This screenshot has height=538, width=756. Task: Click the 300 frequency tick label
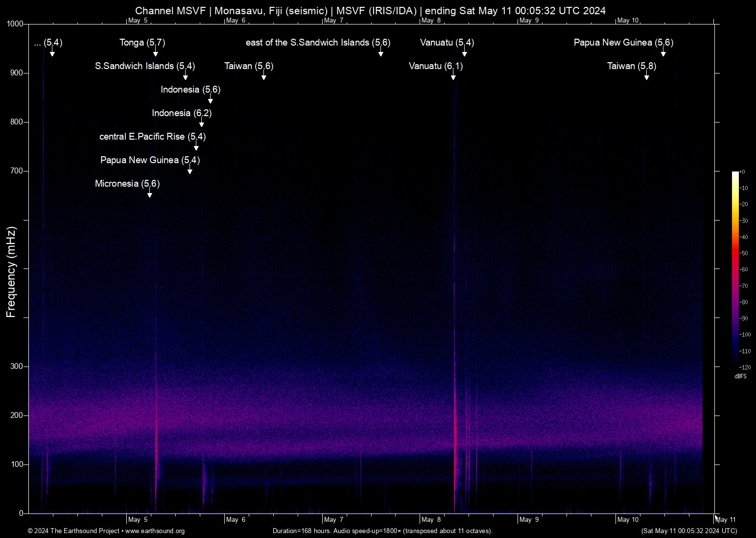pyautogui.click(x=17, y=367)
